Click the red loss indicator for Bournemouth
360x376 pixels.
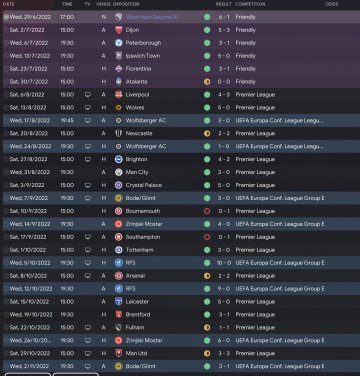(207, 211)
